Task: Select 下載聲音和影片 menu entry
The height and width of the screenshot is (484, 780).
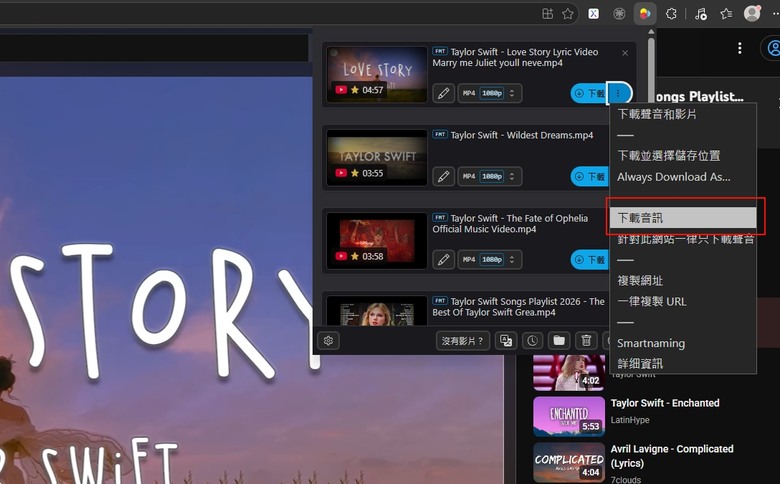Action: click(682, 114)
